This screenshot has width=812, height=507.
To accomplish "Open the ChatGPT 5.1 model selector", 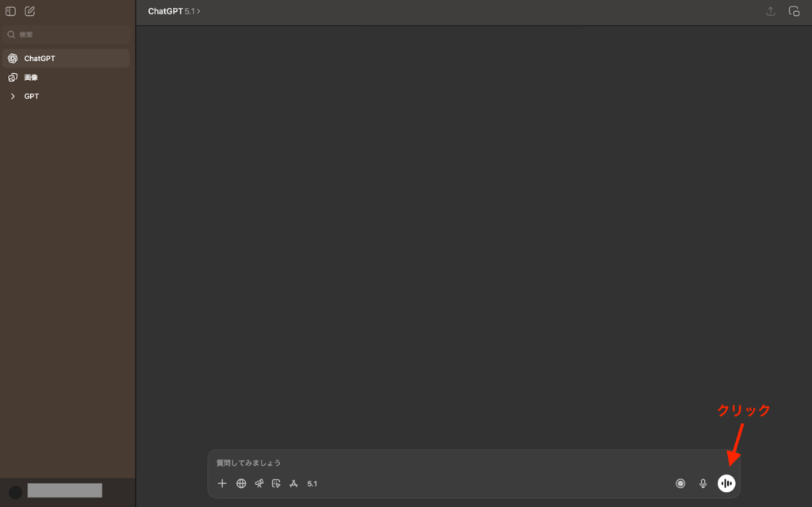I will tap(174, 11).
